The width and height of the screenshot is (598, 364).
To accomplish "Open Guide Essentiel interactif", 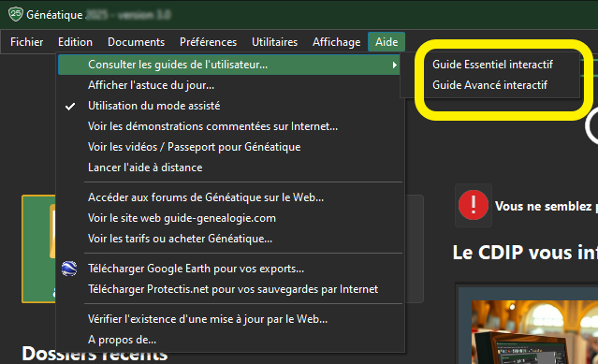I will click(492, 65).
